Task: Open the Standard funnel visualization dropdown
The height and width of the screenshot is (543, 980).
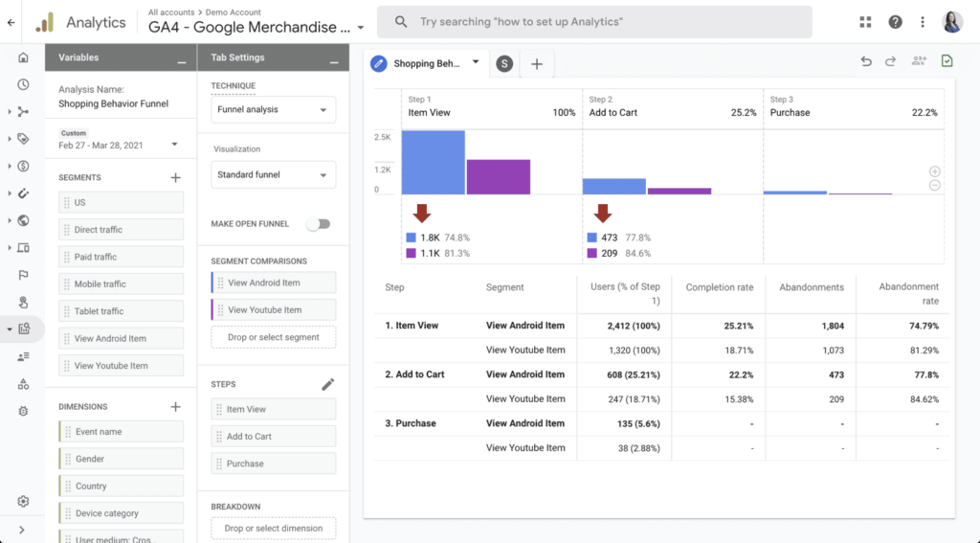Action: click(273, 175)
